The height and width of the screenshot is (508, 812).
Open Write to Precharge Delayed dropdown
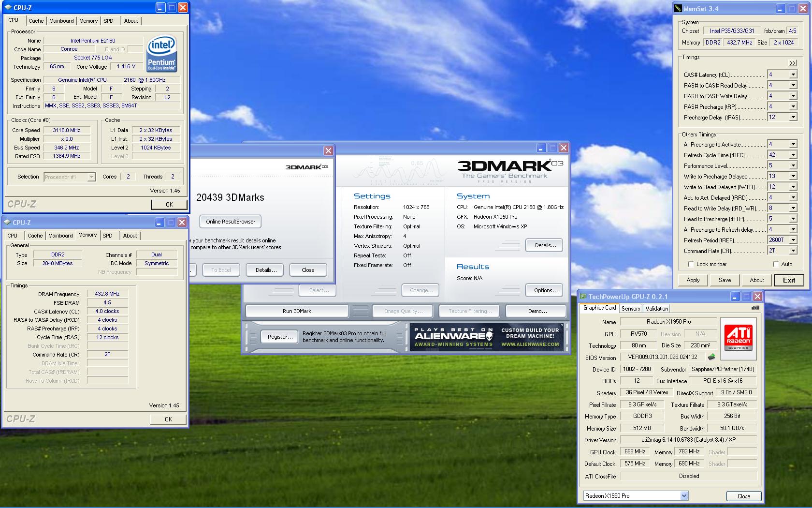click(x=793, y=176)
